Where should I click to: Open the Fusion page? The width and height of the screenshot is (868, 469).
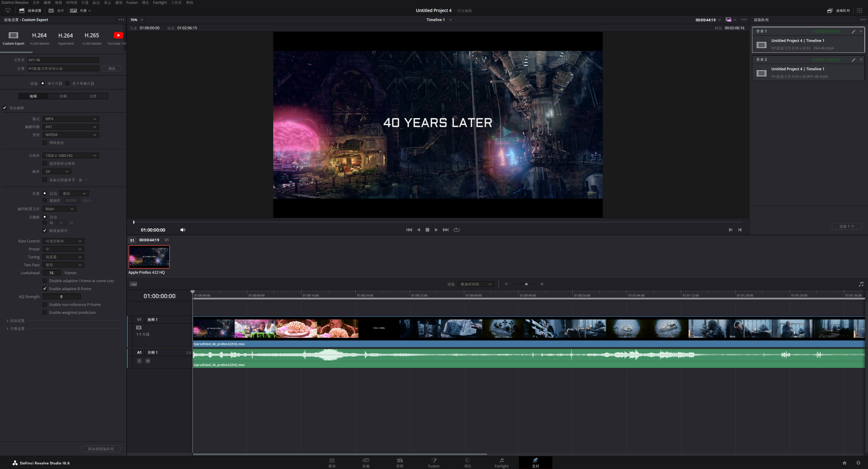coord(434,463)
